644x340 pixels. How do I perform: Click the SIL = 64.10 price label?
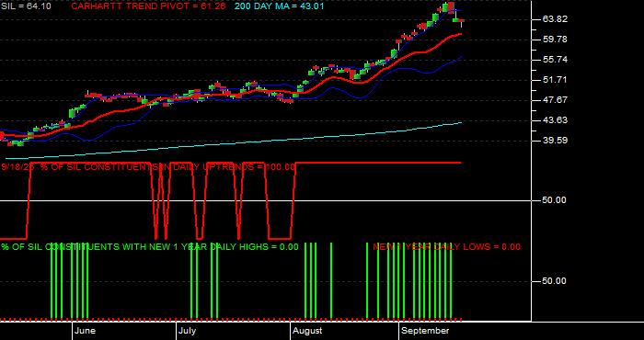coord(26,6)
